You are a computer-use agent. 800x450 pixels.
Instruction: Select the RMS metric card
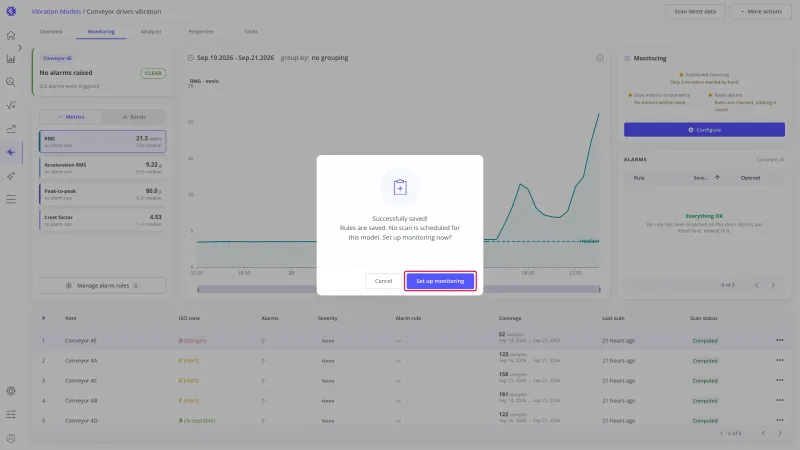click(103, 141)
